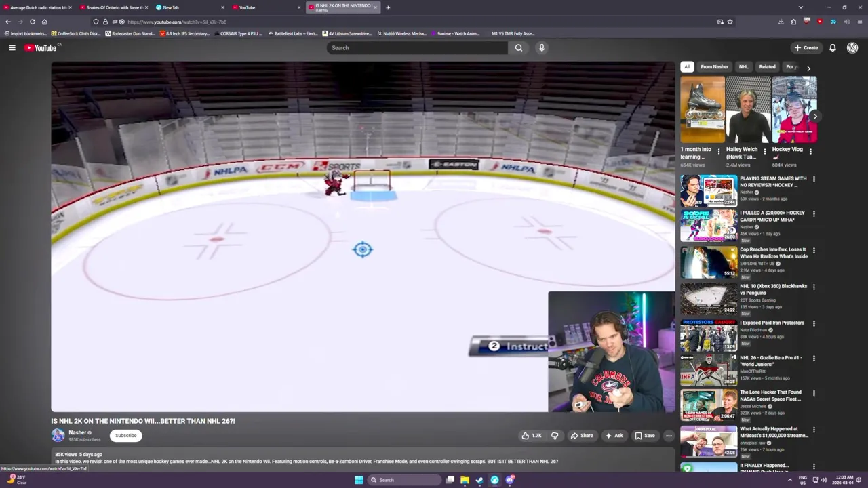The height and width of the screenshot is (488, 868).
Task: Reload the current page
Action: click(x=33, y=22)
